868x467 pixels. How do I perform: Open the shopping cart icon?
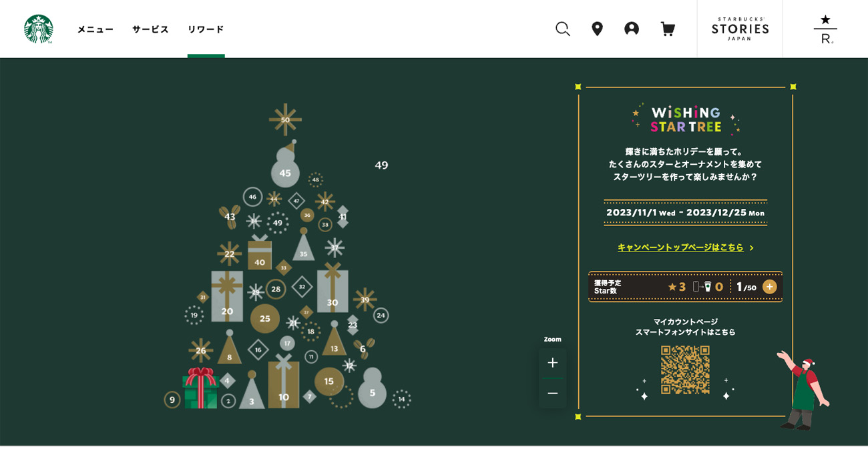click(x=667, y=29)
